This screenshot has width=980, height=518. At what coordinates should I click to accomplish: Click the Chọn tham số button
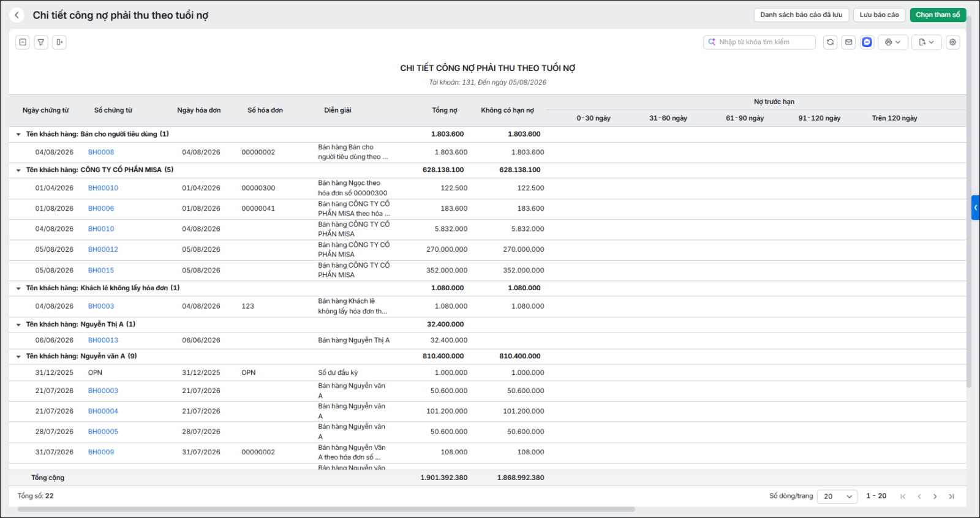point(938,15)
